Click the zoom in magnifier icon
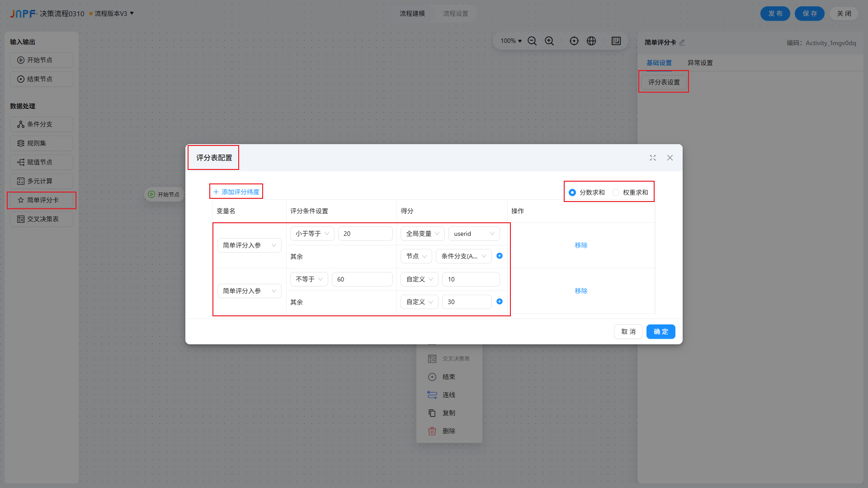Viewport: 868px width, 488px height. coord(549,41)
